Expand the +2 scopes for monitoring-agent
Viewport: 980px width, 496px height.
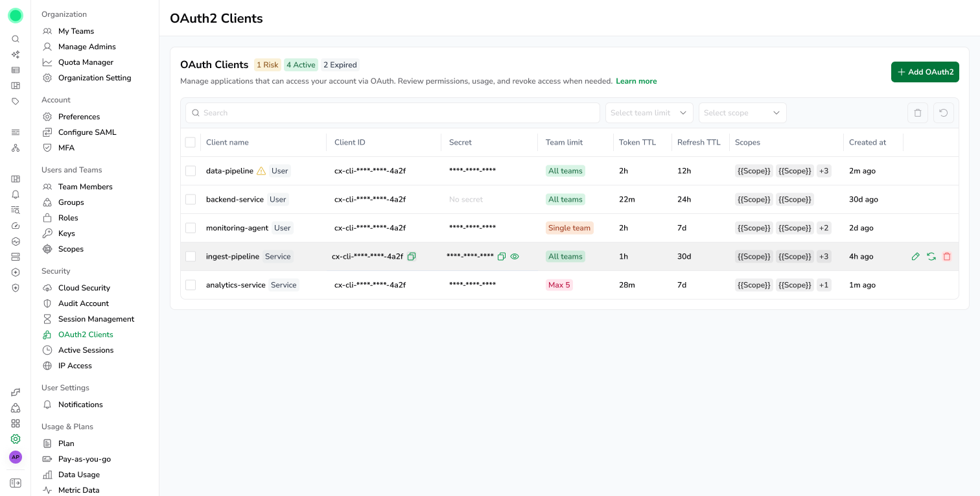coord(824,228)
